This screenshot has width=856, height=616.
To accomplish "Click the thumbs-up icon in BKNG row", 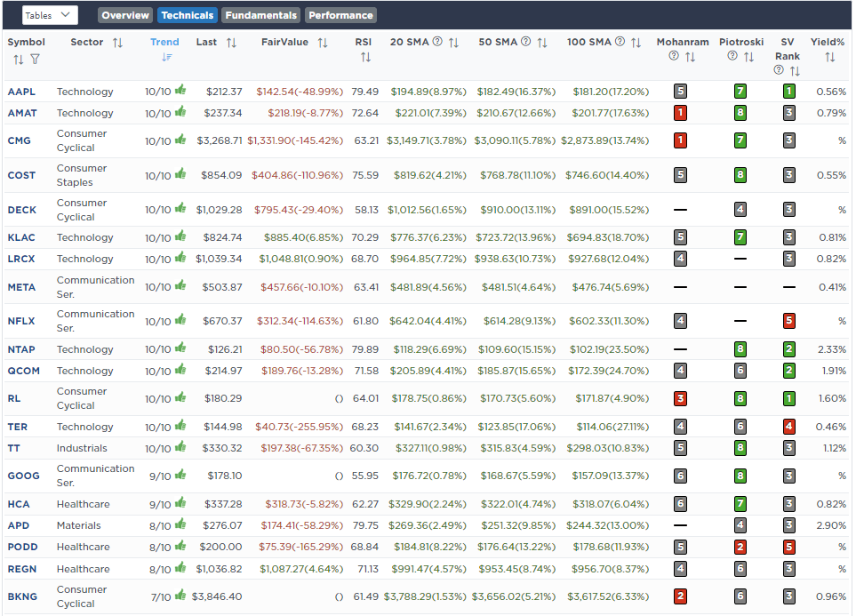I will coord(180,596).
